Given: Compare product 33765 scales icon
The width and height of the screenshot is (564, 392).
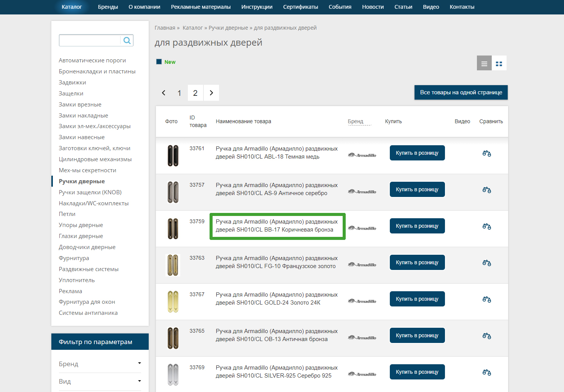Looking at the screenshot, I should 487,336.
